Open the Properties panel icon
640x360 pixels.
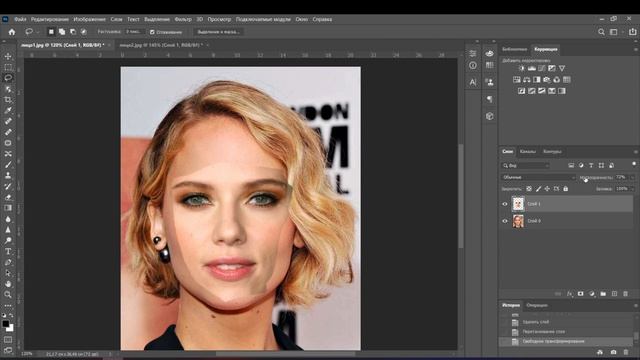473,53
